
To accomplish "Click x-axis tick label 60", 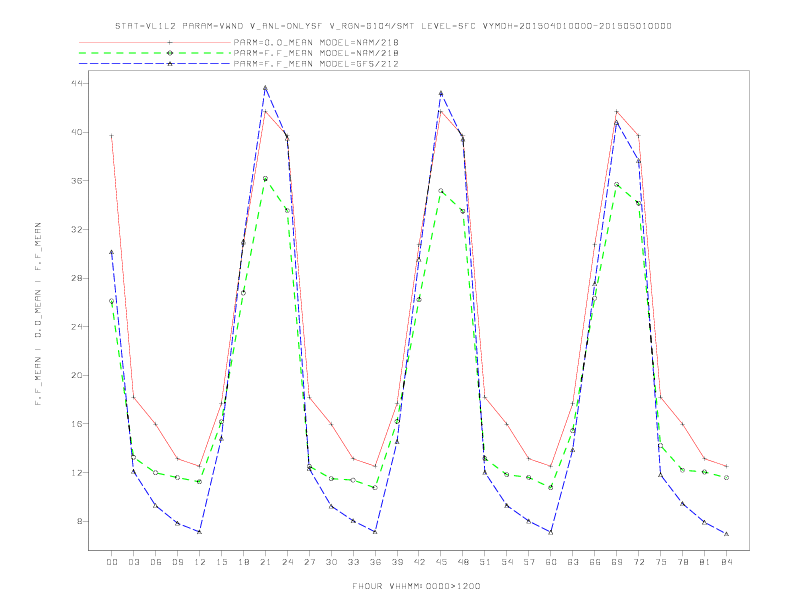I will [x=551, y=562].
